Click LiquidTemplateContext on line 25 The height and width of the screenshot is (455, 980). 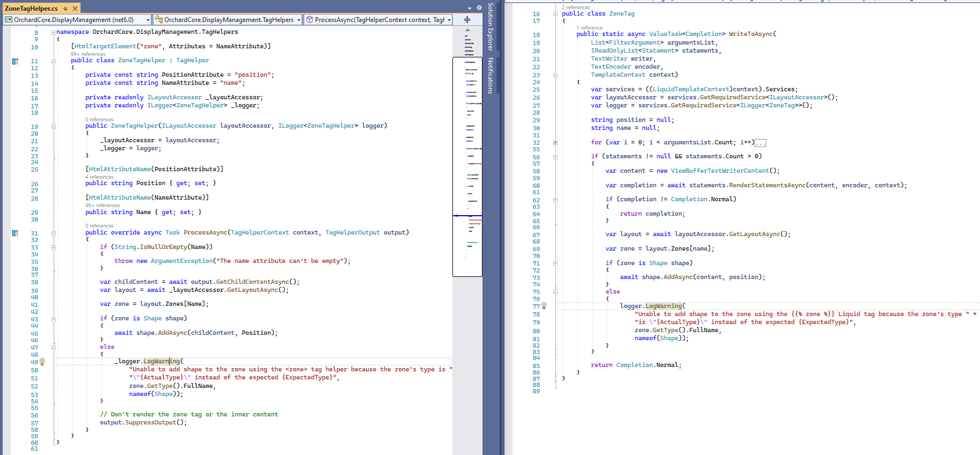(x=691, y=90)
